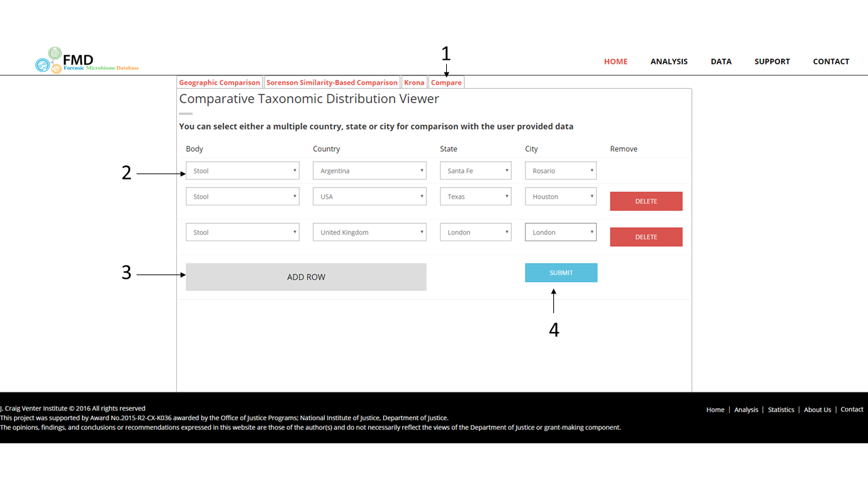Viewport: 868px width, 488px height.
Task: Open the City dropdown showing London
Action: [x=561, y=232]
